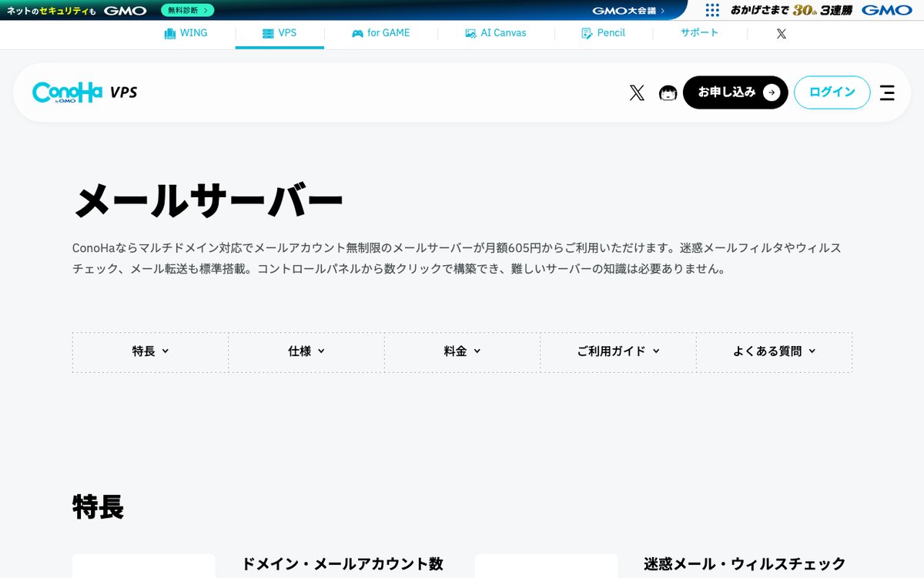Click the GMO logo in right banner

pyautogui.click(x=886, y=10)
